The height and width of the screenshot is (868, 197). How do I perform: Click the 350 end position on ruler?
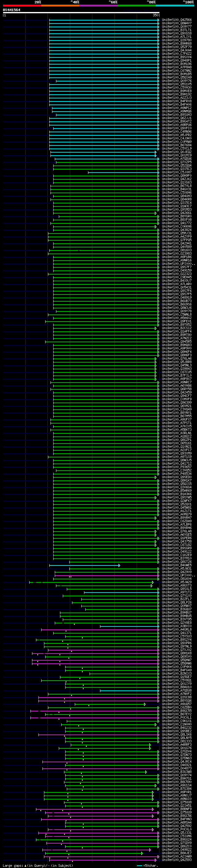[155, 15]
